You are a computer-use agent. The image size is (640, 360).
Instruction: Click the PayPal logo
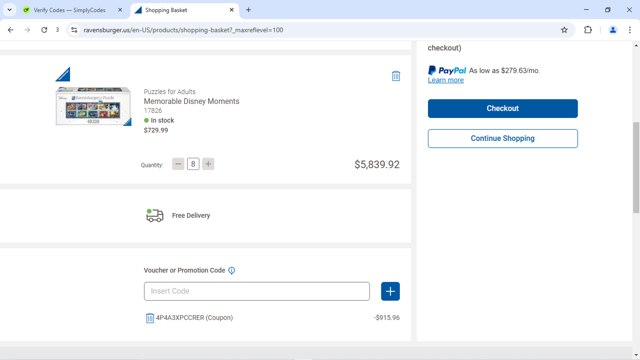coord(447,70)
